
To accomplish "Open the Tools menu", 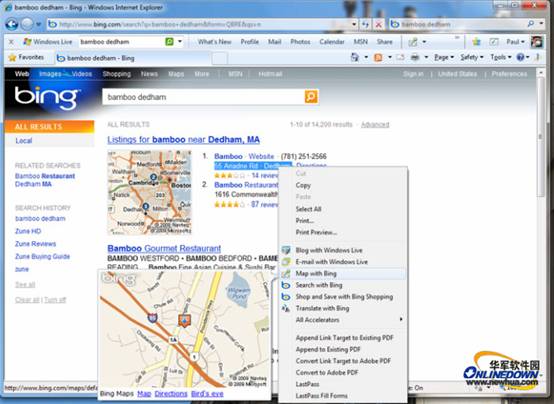I will [x=501, y=57].
